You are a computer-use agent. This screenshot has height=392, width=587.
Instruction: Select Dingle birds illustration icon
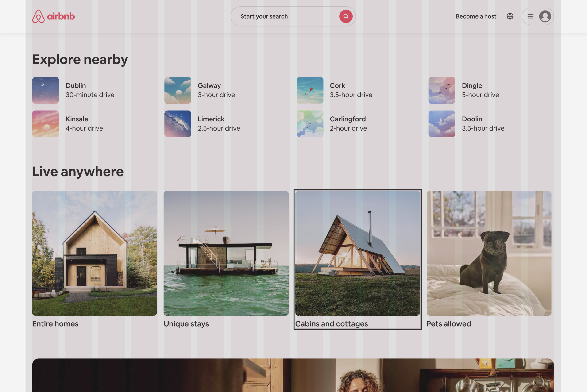[441, 90]
